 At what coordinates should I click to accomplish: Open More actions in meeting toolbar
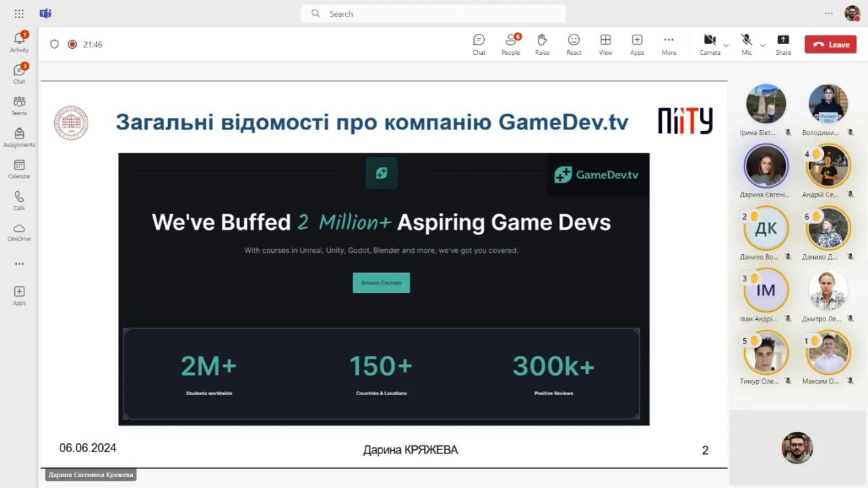coord(669,44)
